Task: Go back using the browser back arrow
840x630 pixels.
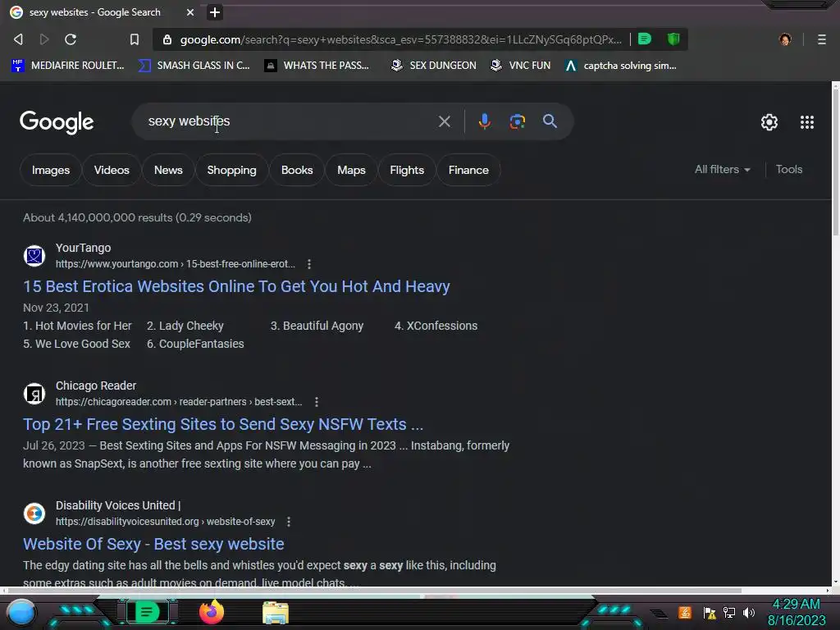Action: pos(18,39)
